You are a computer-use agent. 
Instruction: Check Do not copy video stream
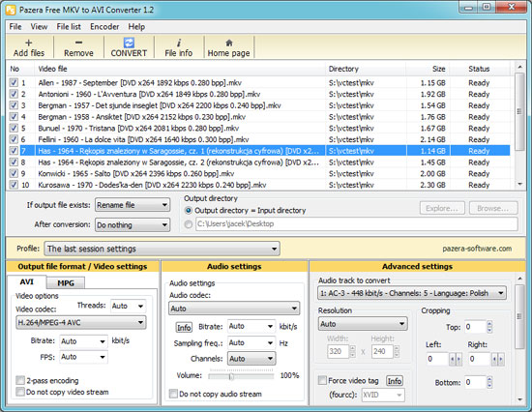pyautogui.click(x=20, y=392)
